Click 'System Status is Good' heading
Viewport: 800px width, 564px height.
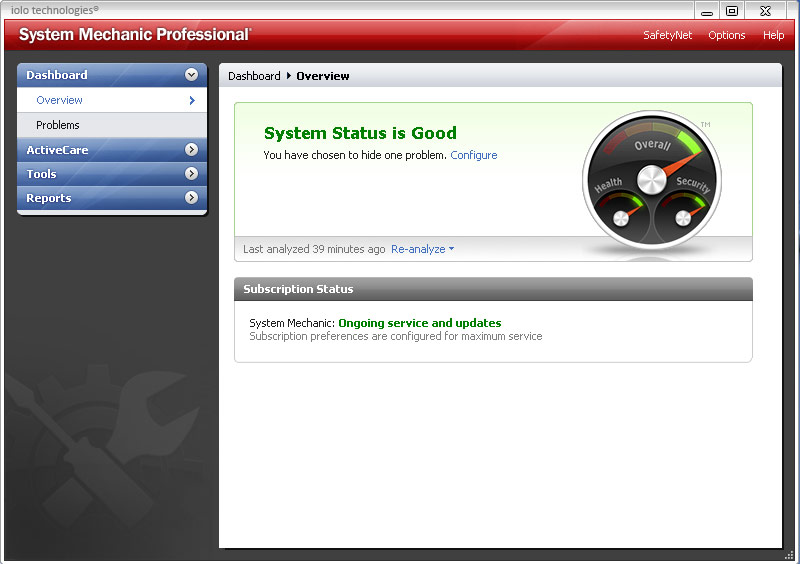[x=360, y=133]
